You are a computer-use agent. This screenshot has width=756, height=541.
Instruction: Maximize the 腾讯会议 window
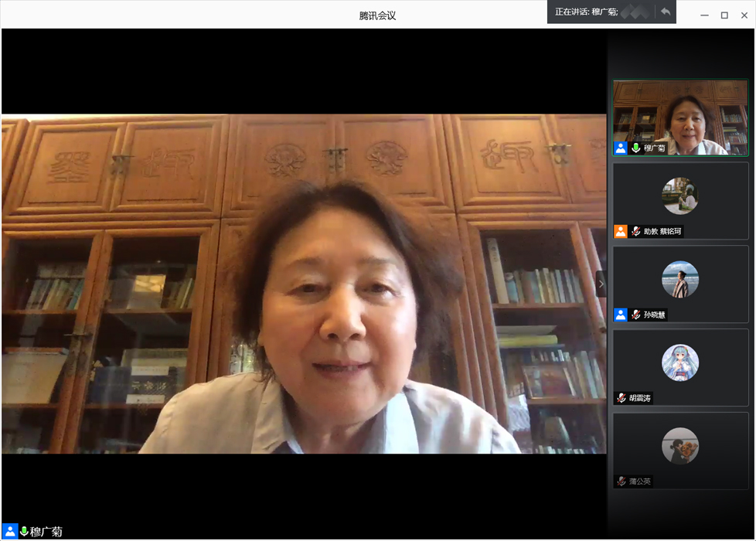tap(724, 15)
